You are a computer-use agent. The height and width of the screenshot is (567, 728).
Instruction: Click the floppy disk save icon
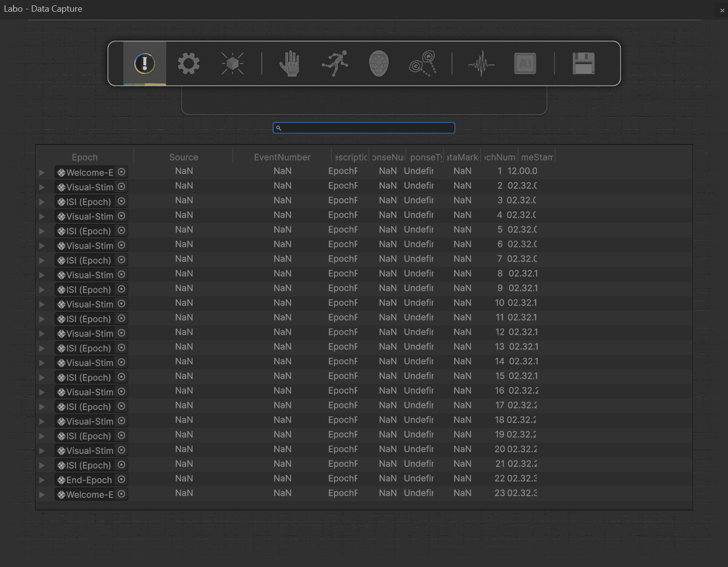click(x=584, y=63)
